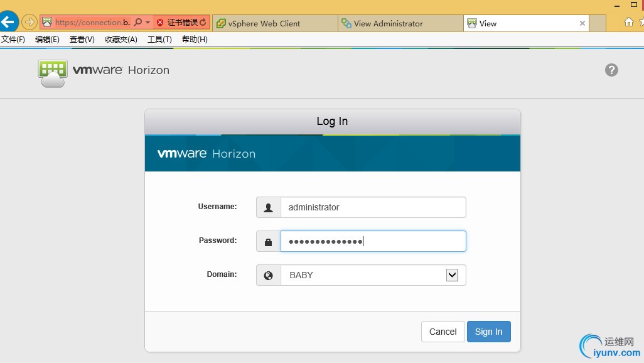Open help with the question mark icon
Viewport: 644px width, 363px height.
pos(611,70)
